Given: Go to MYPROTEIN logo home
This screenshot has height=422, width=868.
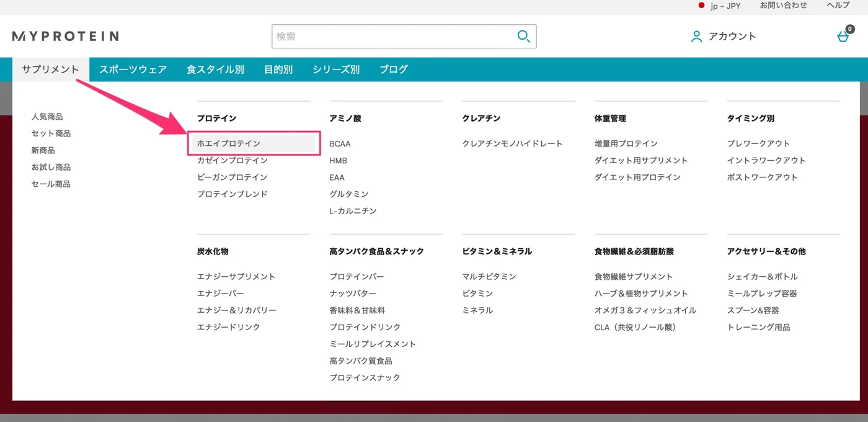Looking at the screenshot, I should [x=65, y=36].
